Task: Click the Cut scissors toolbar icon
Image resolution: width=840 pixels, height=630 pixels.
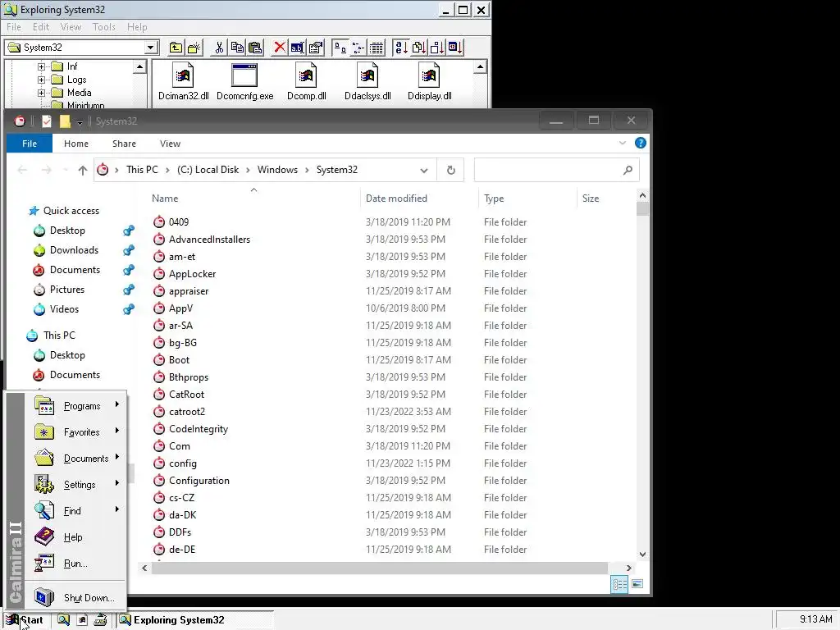Action: (219, 48)
